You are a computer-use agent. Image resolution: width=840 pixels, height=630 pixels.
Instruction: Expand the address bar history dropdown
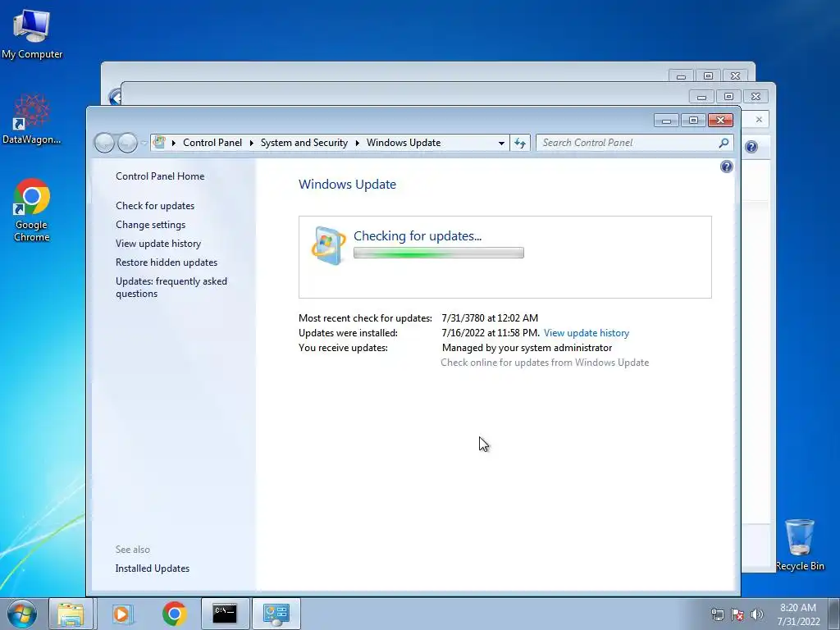pyautogui.click(x=501, y=143)
